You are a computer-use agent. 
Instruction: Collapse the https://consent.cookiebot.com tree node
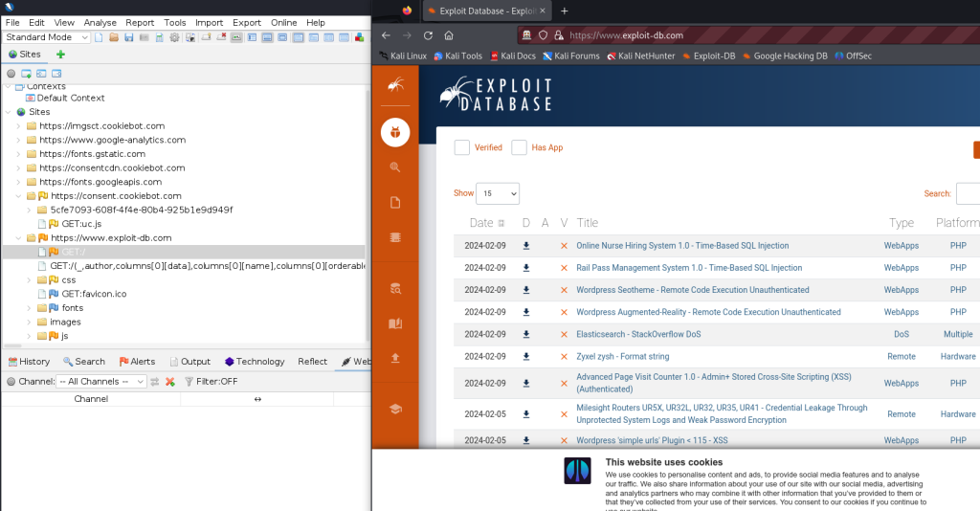click(18, 196)
